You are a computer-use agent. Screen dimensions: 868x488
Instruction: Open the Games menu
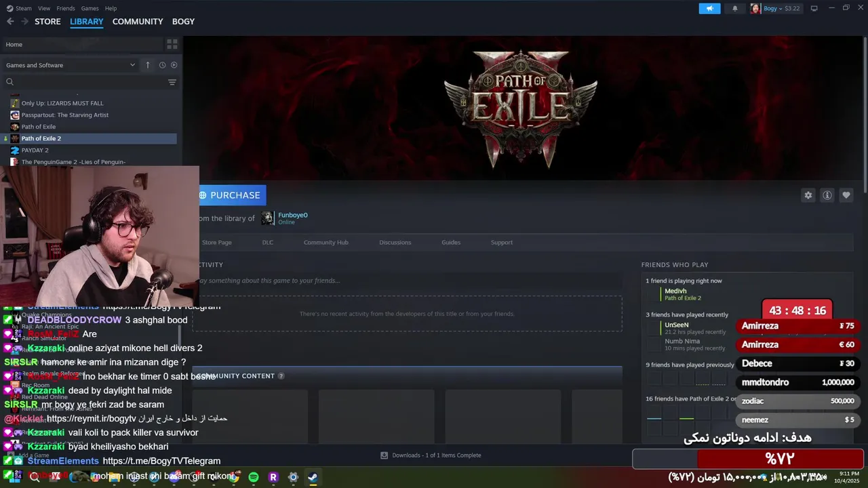90,8
